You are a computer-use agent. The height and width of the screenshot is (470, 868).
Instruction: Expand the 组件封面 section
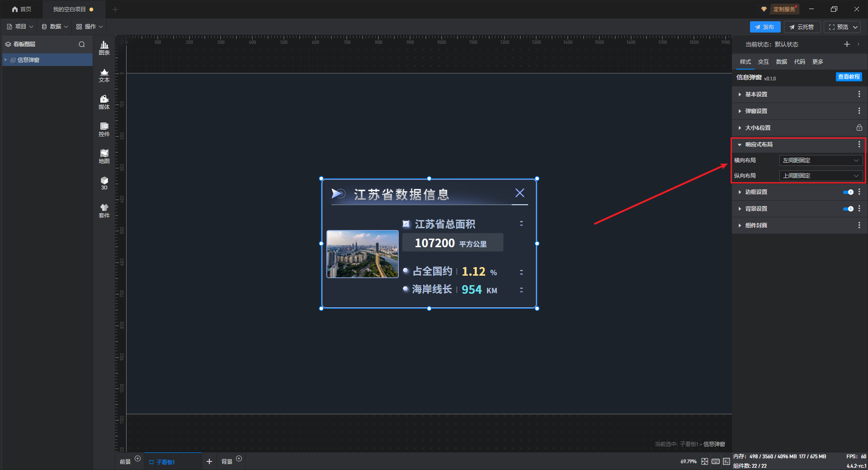tap(740, 226)
